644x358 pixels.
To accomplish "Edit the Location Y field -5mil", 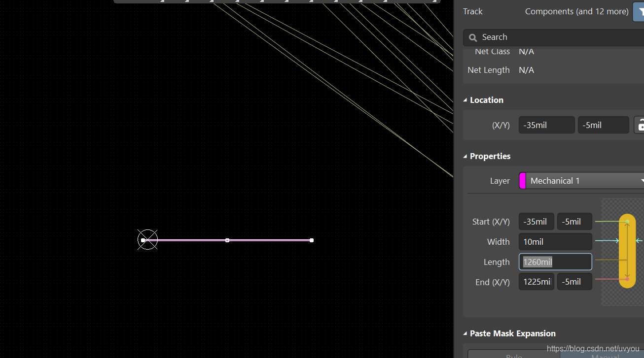I will tap(603, 125).
